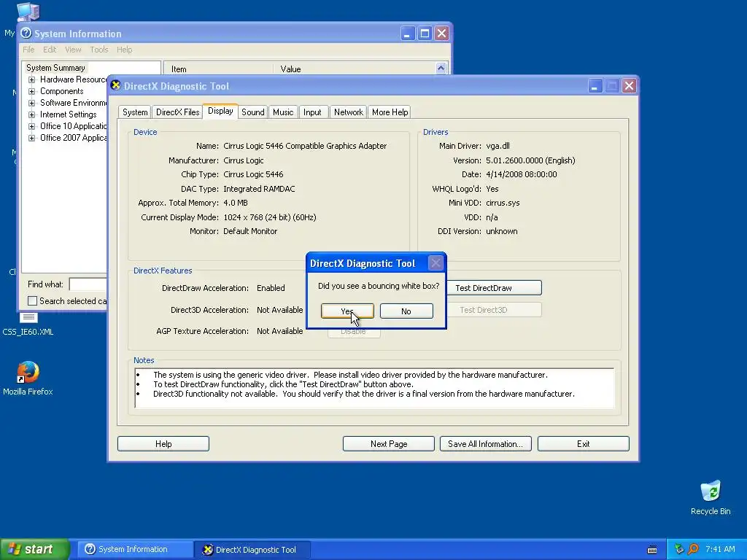
Task: Open the Sound tab
Action: 252,112
